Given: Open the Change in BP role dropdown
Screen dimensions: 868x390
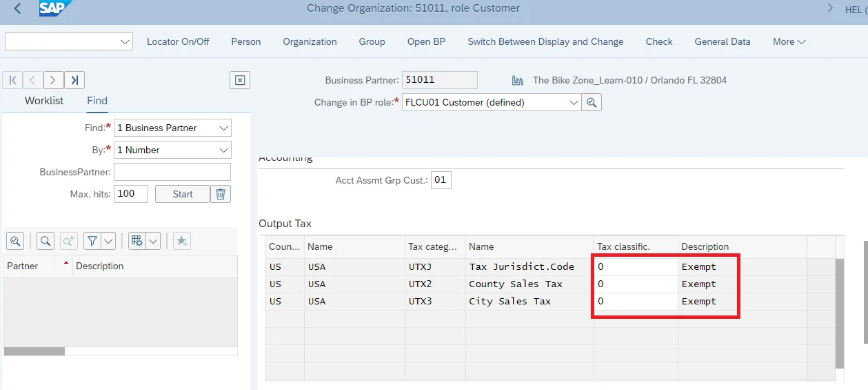Looking at the screenshot, I should [x=574, y=102].
